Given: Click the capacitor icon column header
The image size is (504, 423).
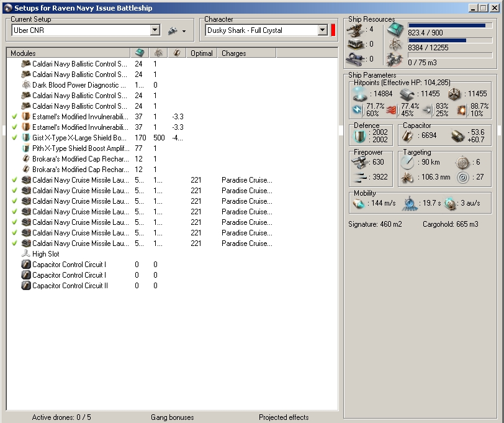Looking at the screenshot, I should tap(177, 53).
